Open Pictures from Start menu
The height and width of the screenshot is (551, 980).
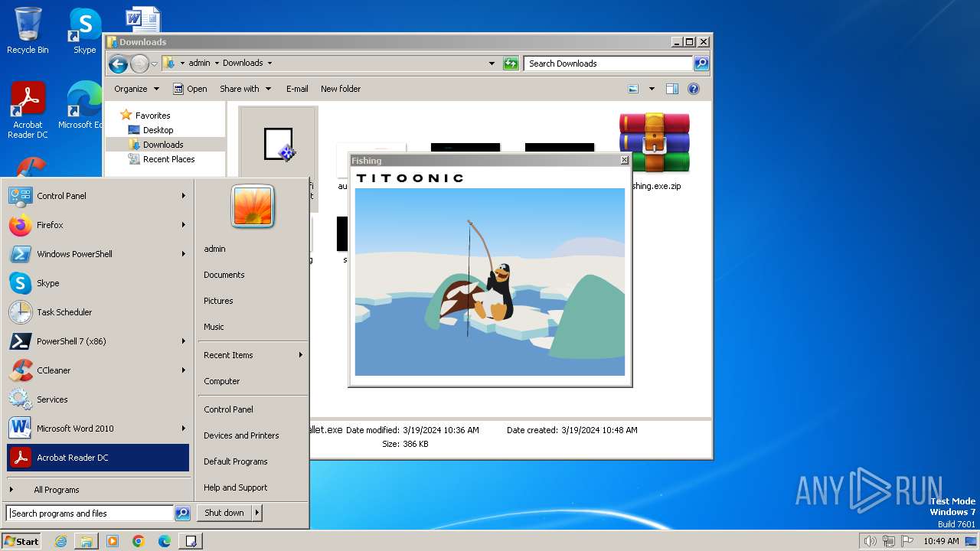click(218, 301)
